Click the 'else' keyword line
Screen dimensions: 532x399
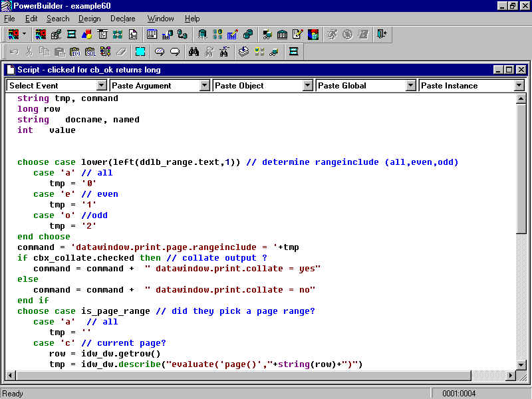pyautogui.click(x=28, y=279)
